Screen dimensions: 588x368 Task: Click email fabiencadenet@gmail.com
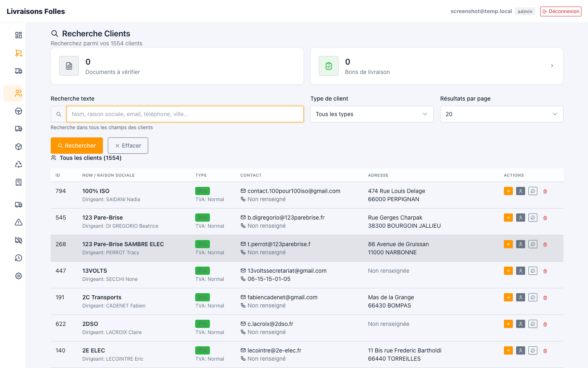pyautogui.click(x=283, y=297)
